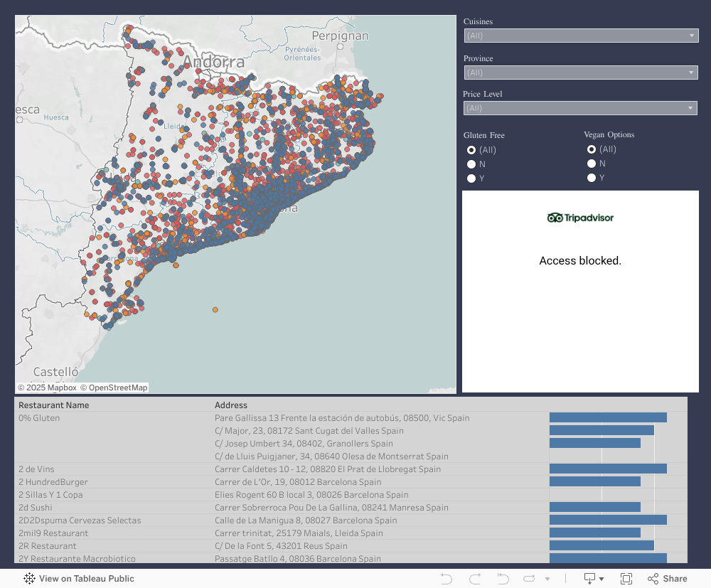Enter full screen mode
711x588 pixels.
coord(626,579)
